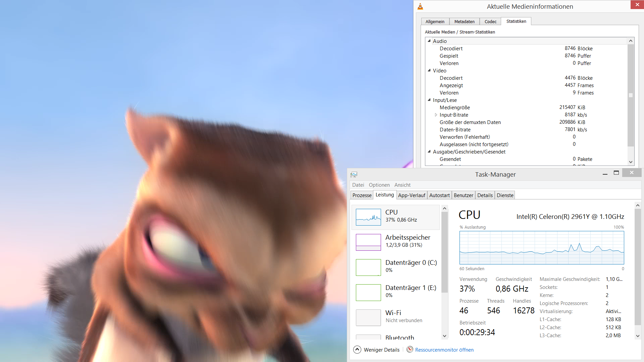Collapse the Audio statistics group
Viewport: 644px width, 362px height.
click(x=429, y=41)
